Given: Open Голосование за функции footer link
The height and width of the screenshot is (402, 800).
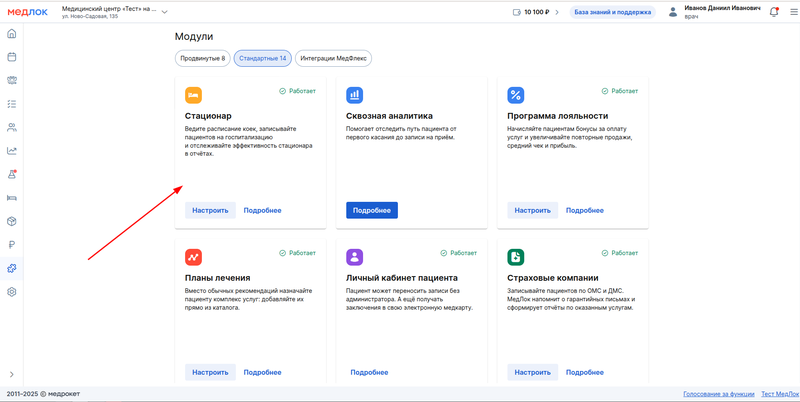Looking at the screenshot, I should point(717,394).
